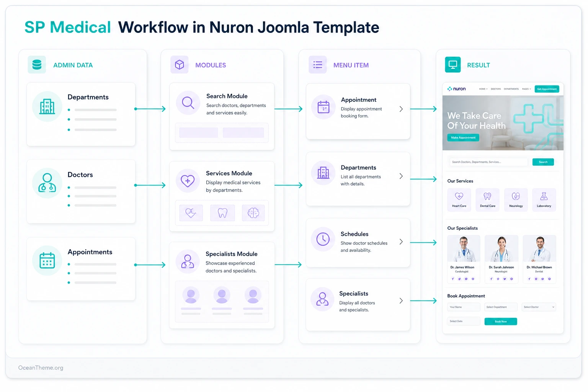Screen dimensions: 588x392
Task: Go to DEPARTMENTS in the nuron navbar
Action: [511, 89]
